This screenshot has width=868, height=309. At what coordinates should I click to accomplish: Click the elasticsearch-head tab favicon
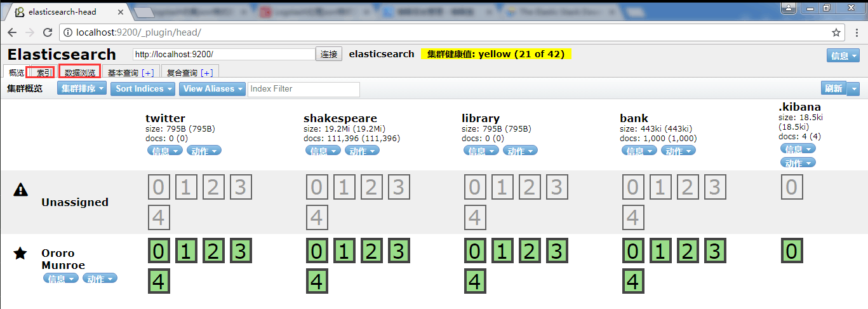pos(20,11)
